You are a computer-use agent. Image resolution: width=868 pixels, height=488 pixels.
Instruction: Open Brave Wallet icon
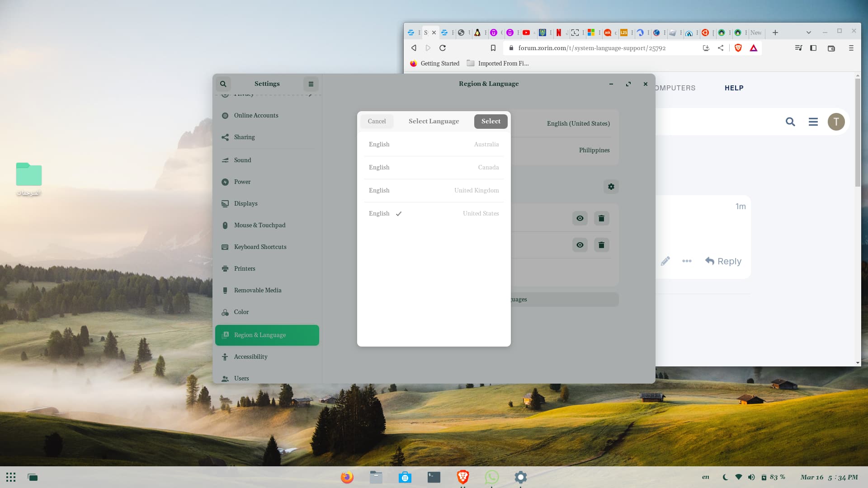tap(831, 48)
